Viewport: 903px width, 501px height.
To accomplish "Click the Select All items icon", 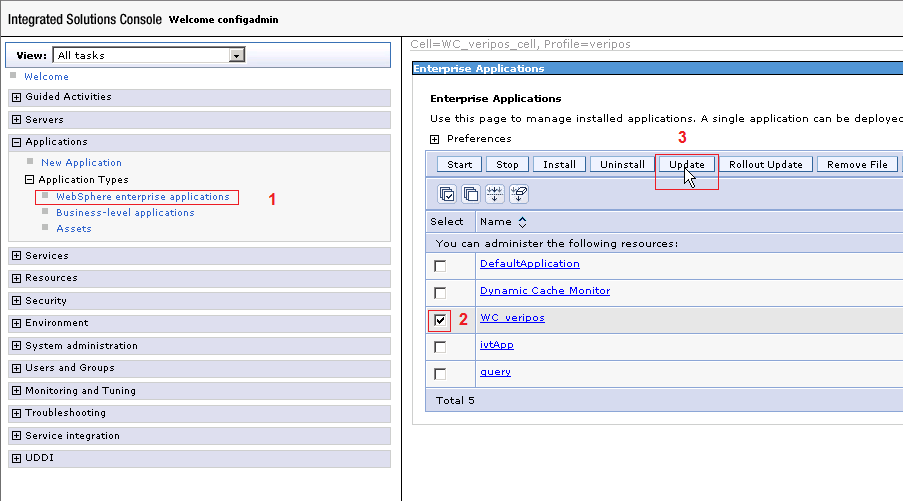I will 447,193.
